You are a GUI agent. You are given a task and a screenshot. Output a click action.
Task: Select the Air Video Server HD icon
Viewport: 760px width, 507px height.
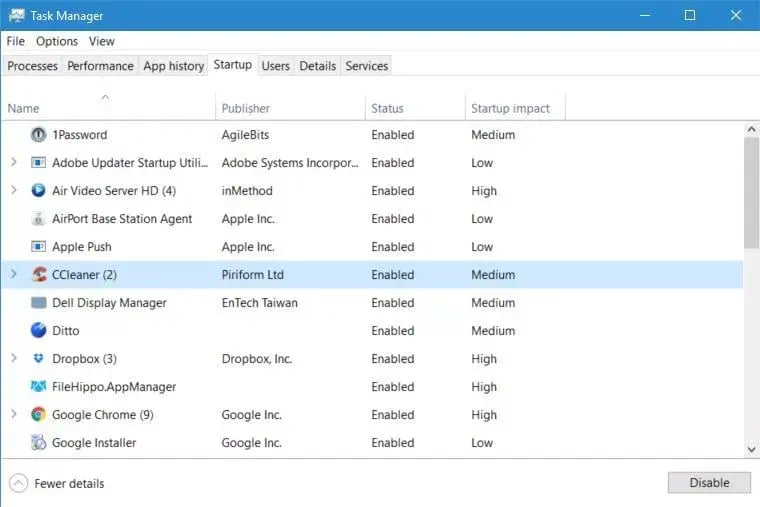[x=39, y=191]
